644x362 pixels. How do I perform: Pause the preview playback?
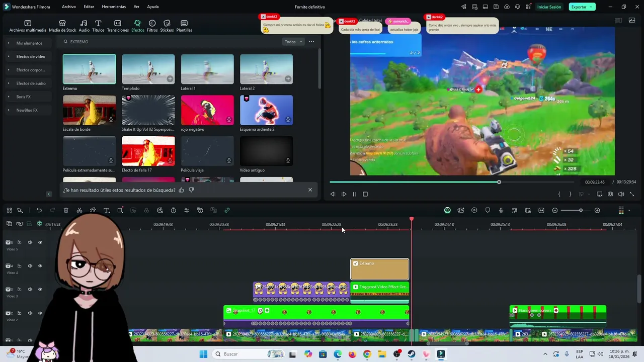[355, 194]
